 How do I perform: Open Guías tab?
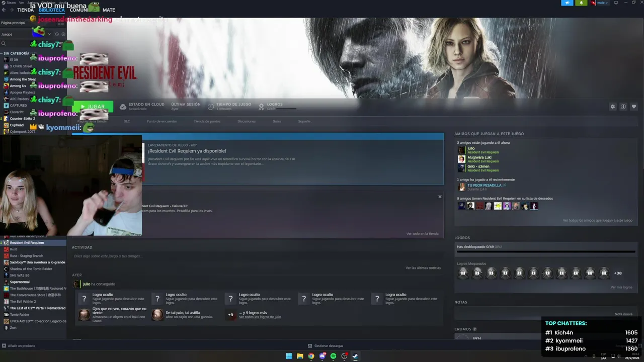pyautogui.click(x=277, y=121)
